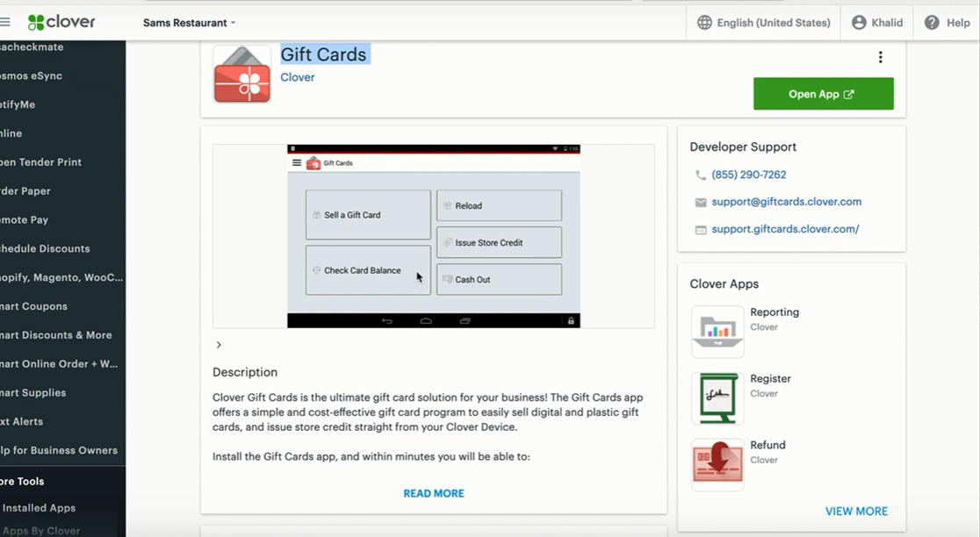Open the Khalid user account menu
The height and width of the screenshot is (537, 980).
click(877, 23)
